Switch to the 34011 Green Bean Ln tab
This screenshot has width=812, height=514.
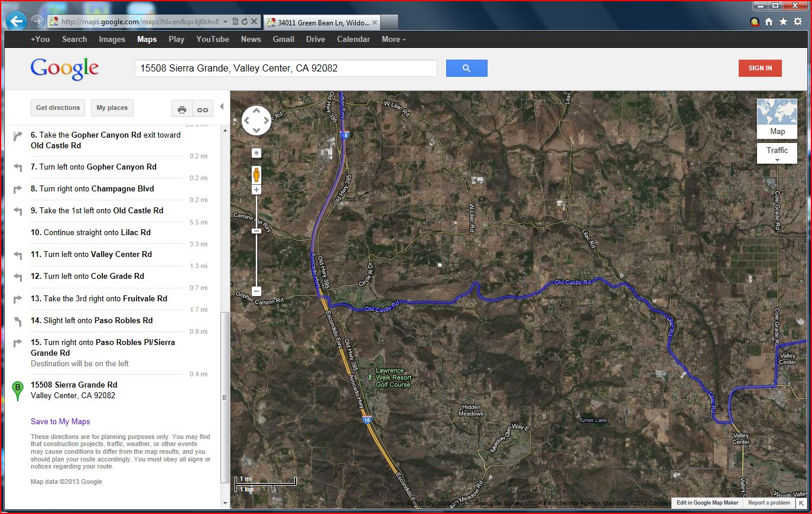322,22
